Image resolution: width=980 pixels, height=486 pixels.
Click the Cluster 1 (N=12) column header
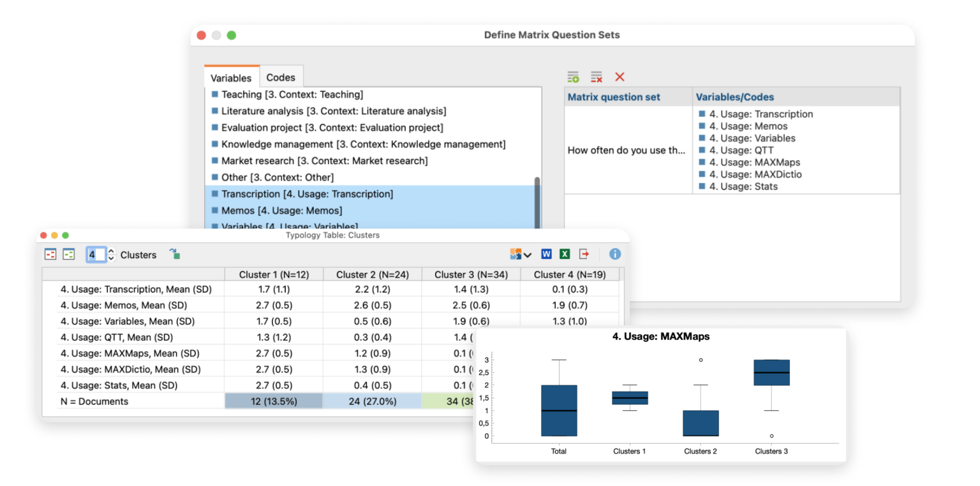[x=274, y=274]
